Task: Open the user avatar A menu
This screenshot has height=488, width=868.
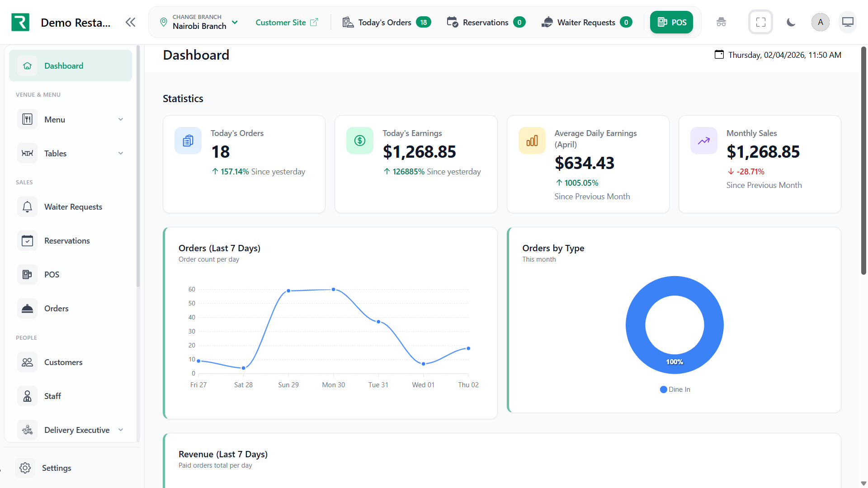Action: click(x=821, y=22)
